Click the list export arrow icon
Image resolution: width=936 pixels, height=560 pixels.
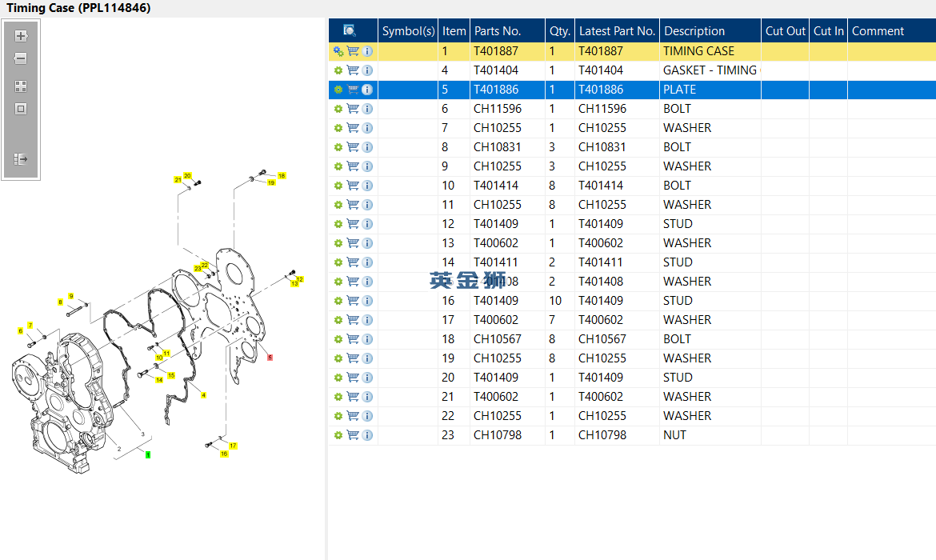[x=21, y=159]
